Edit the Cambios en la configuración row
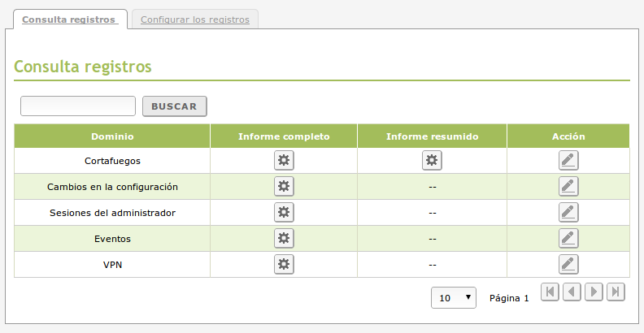This screenshot has height=333, width=644. click(x=568, y=186)
